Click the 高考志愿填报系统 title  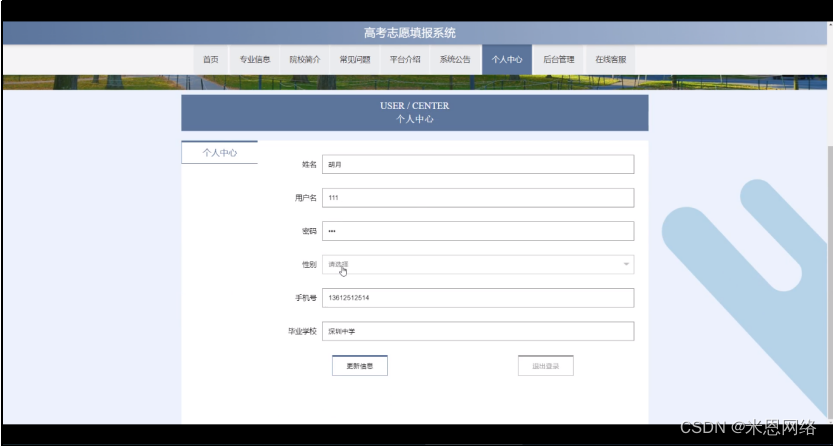coord(410,33)
